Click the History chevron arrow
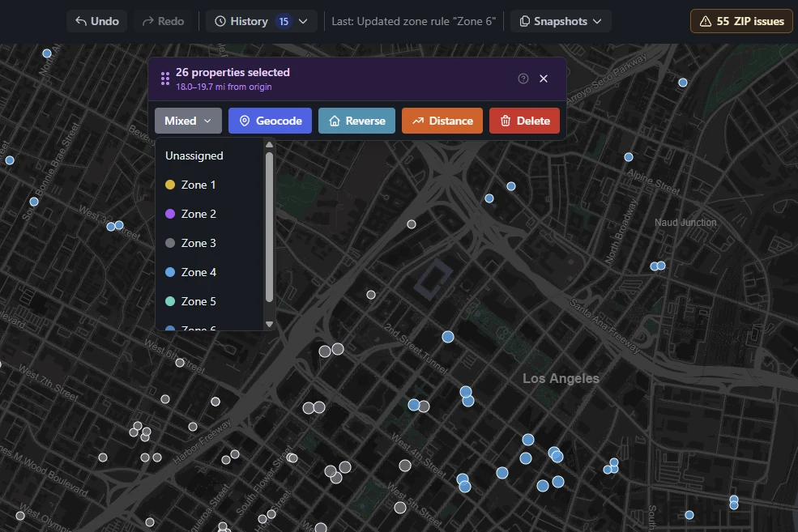The image size is (798, 532). point(303,21)
